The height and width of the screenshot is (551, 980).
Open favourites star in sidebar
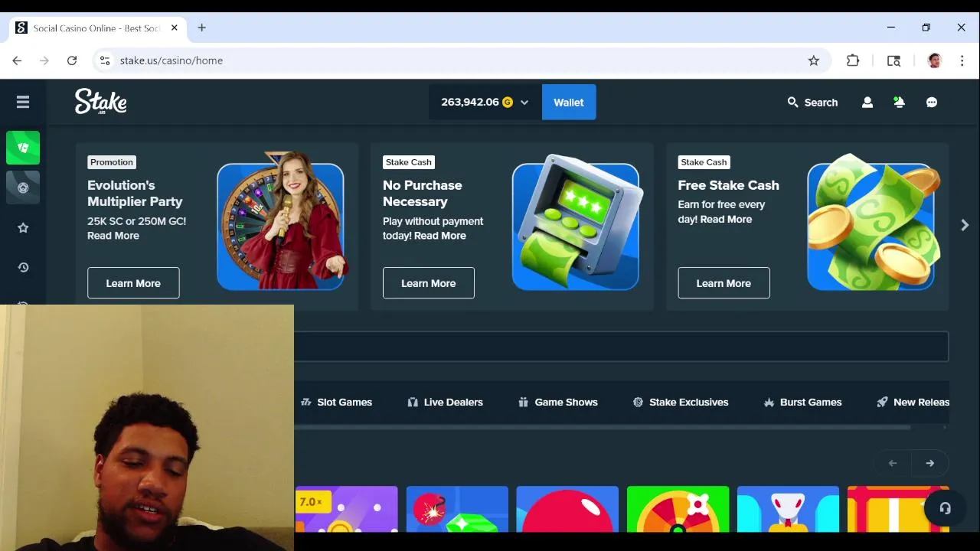23,227
